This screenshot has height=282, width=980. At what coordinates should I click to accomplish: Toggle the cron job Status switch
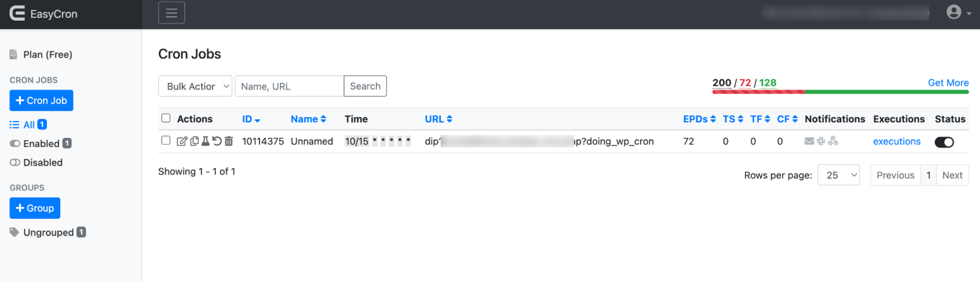point(944,142)
